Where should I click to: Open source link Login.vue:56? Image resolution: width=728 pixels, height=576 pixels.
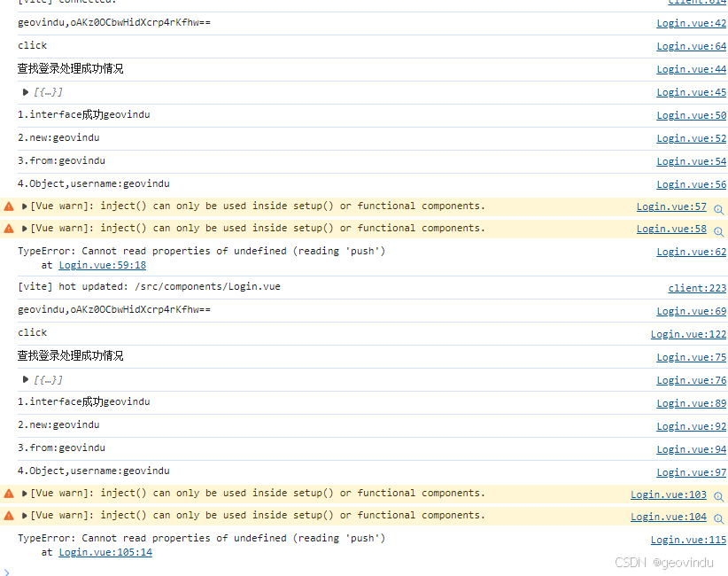point(692,184)
